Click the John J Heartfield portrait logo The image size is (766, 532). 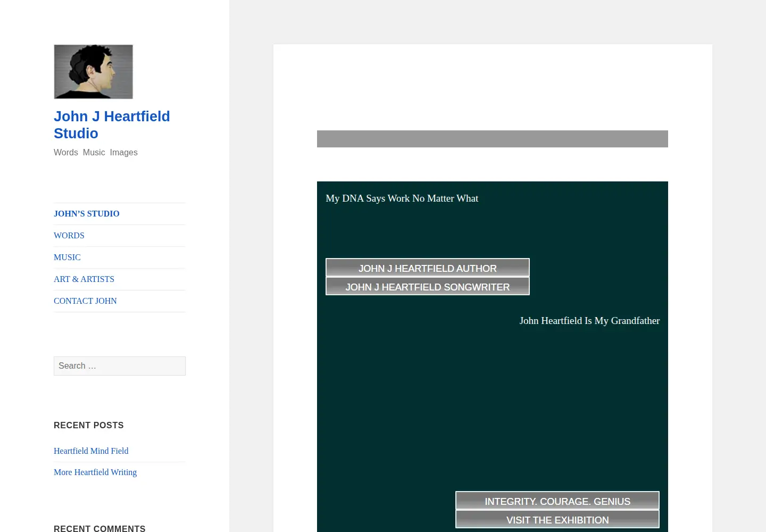93,72
